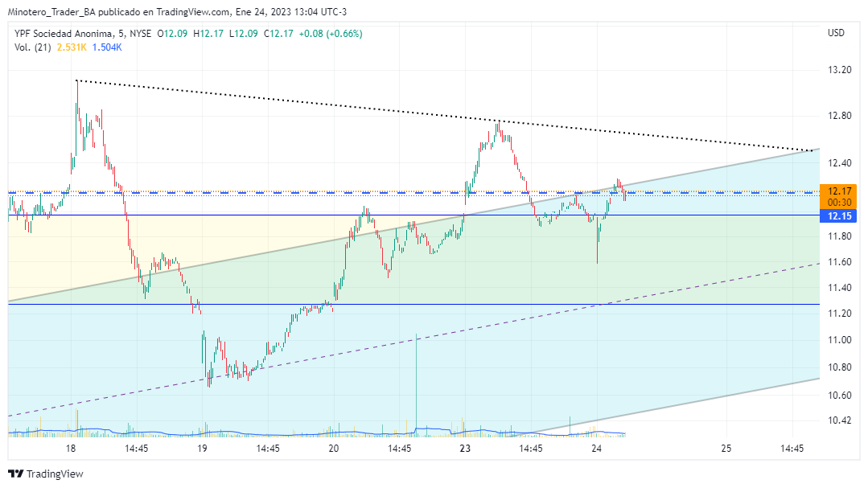868x488 pixels.
Task: Click date 20 on the time axis
Action: [x=333, y=449]
